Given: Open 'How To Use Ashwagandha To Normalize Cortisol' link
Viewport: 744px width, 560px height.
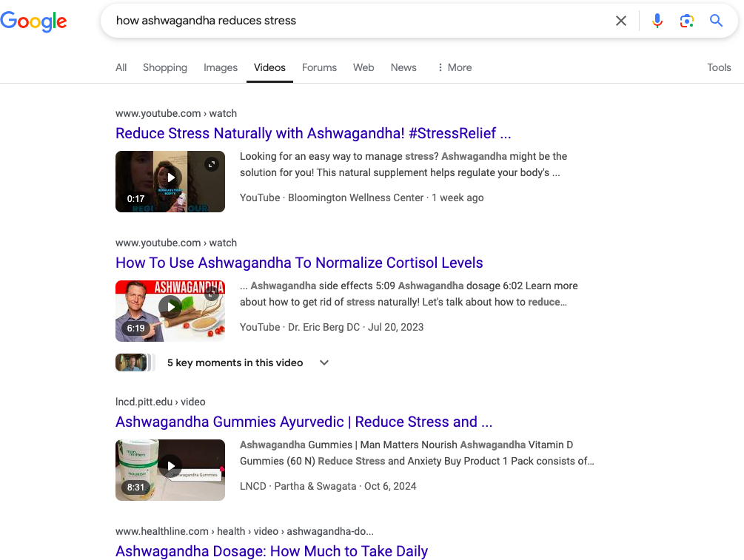Looking at the screenshot, I should tap(299, 263).
